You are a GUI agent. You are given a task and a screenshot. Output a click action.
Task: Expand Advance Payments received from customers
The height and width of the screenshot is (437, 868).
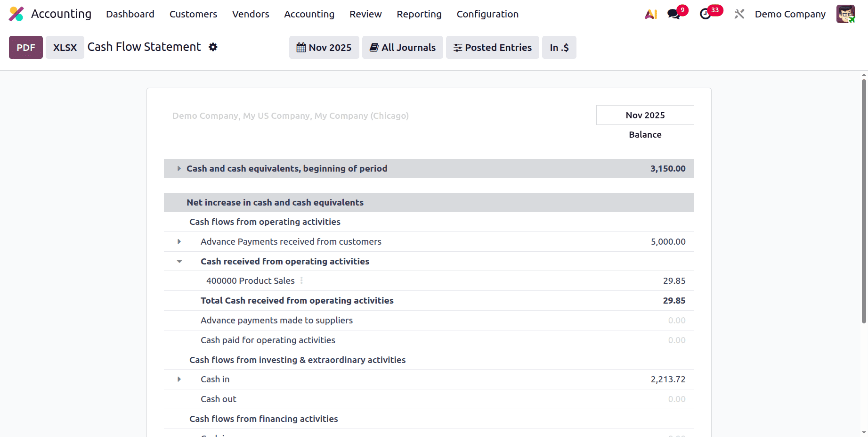coord(179,241)
